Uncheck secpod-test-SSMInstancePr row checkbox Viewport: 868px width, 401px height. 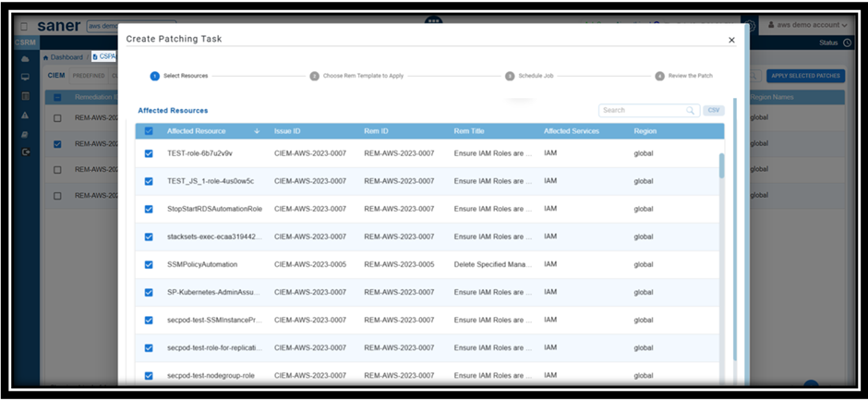click(x=149, y=320)
